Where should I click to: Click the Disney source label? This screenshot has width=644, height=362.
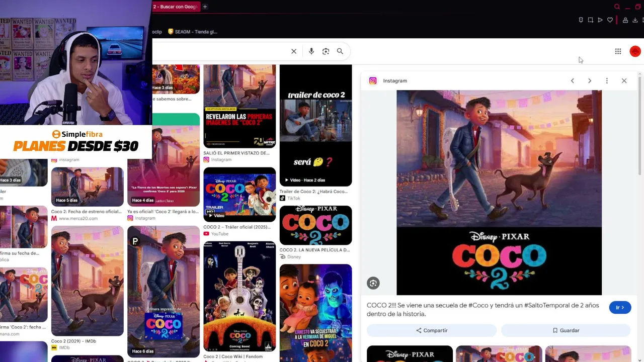click(x=294, y=257)
